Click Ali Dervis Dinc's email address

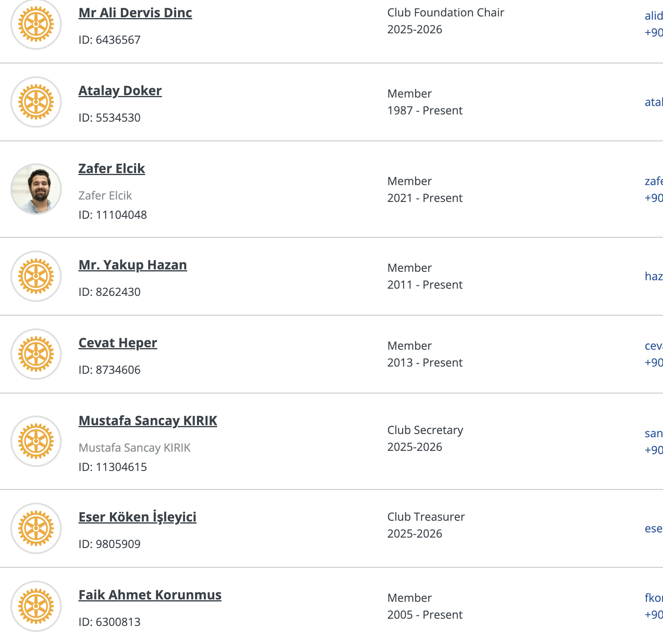654,16
